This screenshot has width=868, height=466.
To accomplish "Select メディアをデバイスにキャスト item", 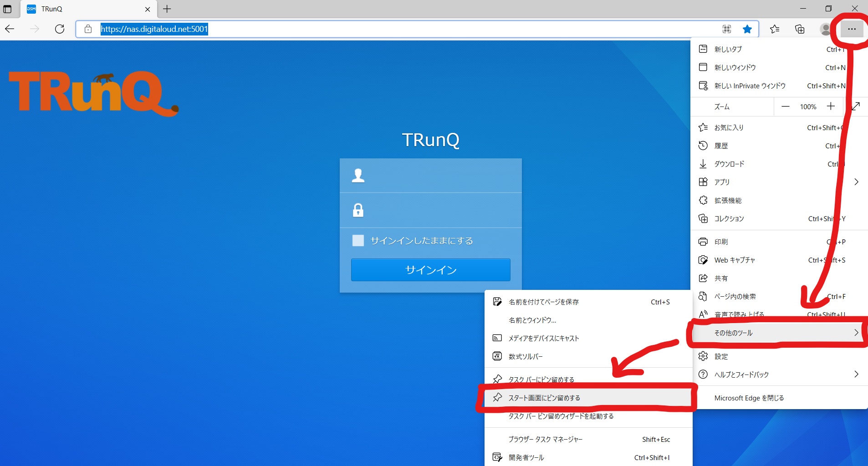I will [x=588, y=338].
